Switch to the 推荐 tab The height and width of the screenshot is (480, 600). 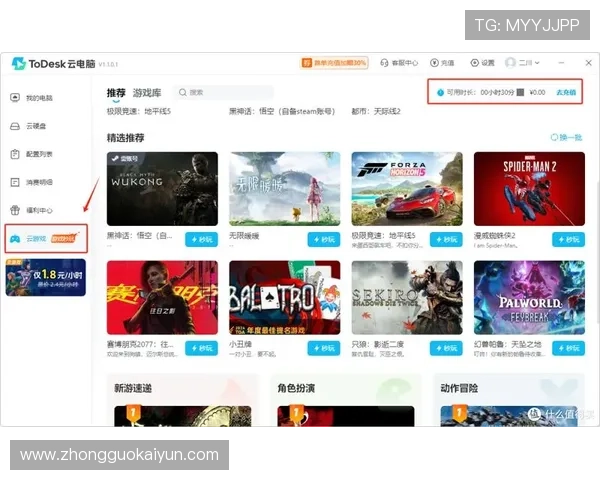coord(116,93)
